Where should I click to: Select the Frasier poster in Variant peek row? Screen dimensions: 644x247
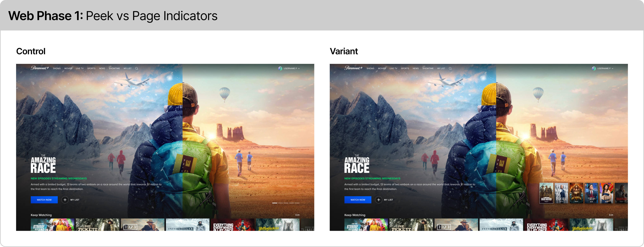coord(561,193)
